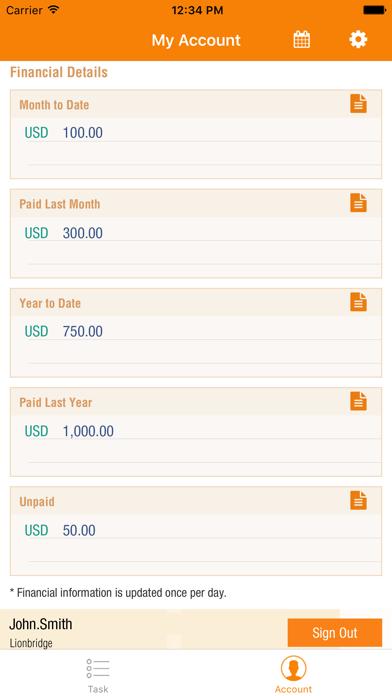Tap the Financial Details heading
Image resolution: width=392 pixels, height=696 pixels.
(x=59, y=72)
